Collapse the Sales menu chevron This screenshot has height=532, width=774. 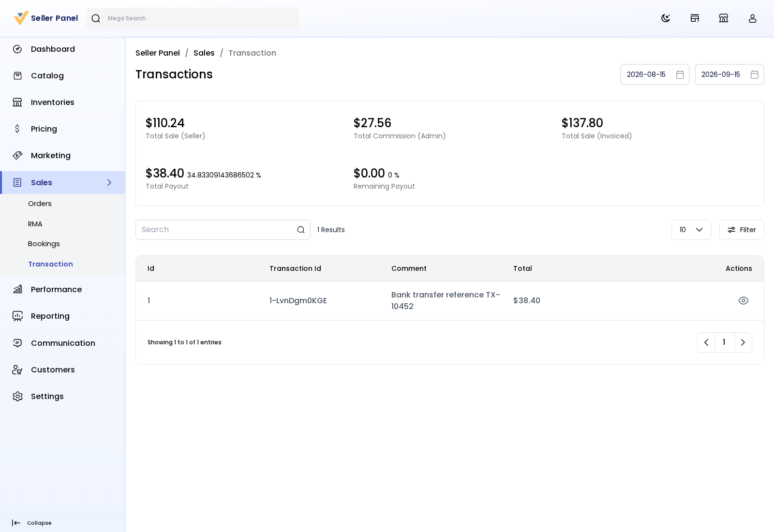click(x=109, y=183)
